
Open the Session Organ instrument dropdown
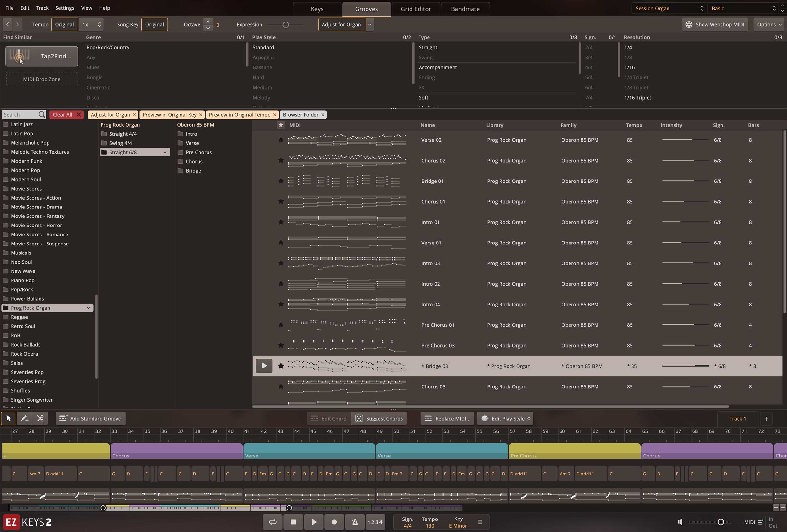(x=668, y=8)
